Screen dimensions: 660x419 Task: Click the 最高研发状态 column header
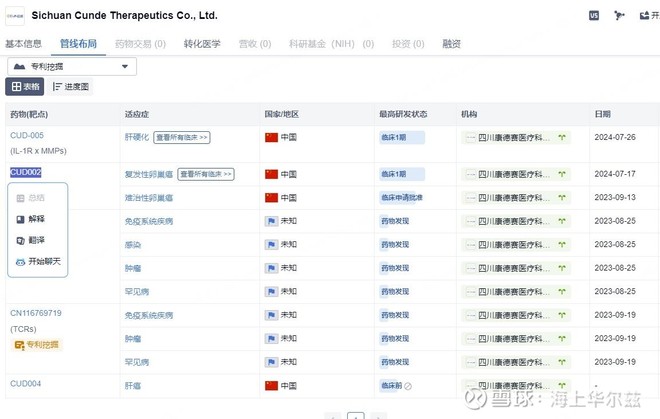coord(403,114)
